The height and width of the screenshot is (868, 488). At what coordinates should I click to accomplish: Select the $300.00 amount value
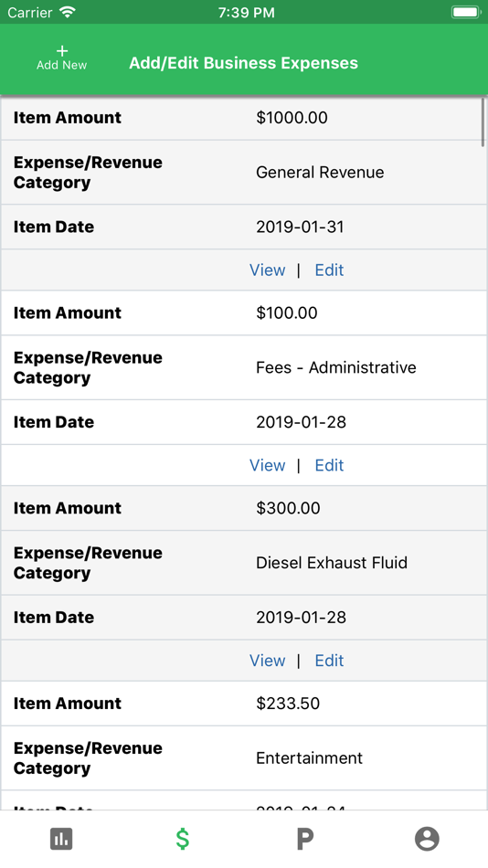(288, 508)
